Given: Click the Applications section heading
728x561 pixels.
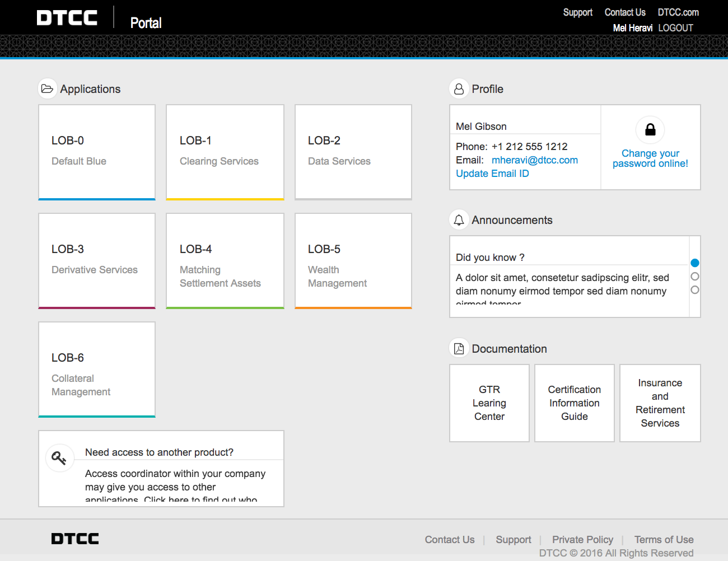Looking at the screenshot, I should [x=90, y=89].
